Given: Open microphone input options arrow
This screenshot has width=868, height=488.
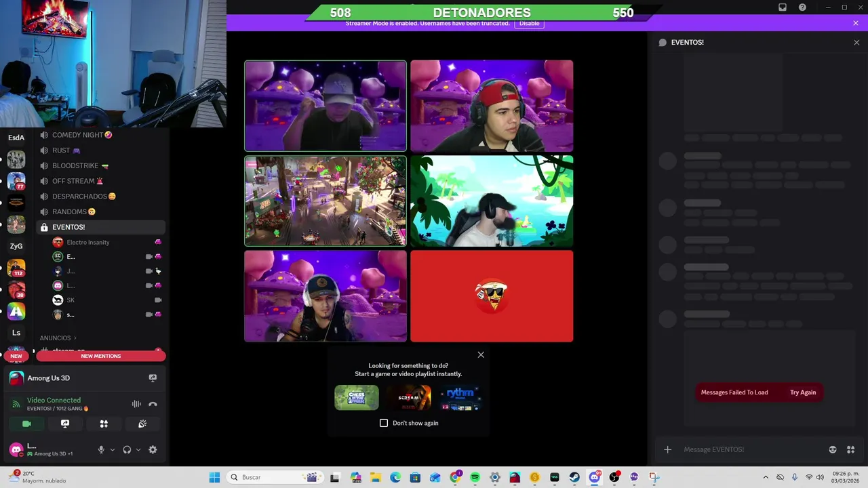Looking at the screenshot, I should click(x=113, y=449).
